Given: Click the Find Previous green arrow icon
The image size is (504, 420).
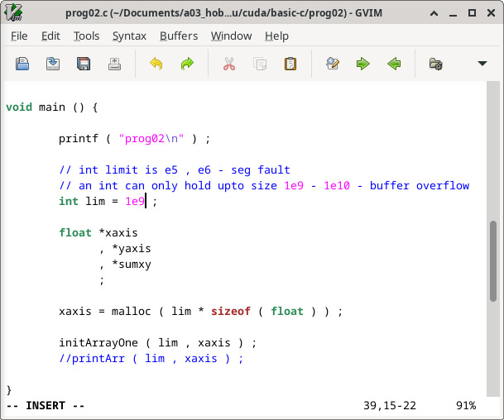Looking at the screenshot, I should tap(394, 64).
